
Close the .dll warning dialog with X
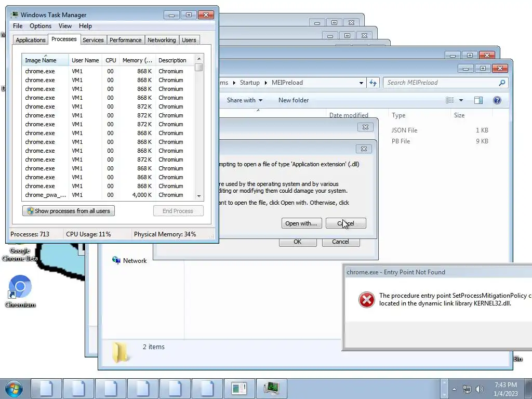(x=364, y=149)
